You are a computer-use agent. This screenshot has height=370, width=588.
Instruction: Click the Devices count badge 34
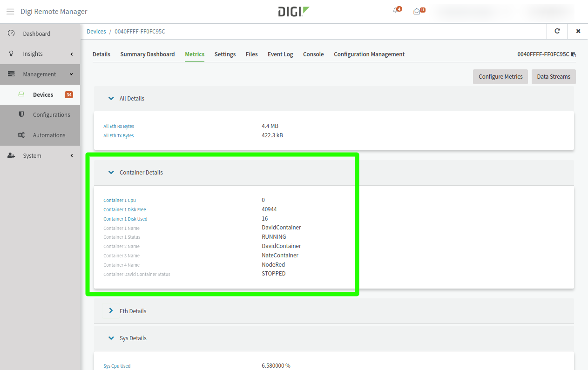point(69,94)
